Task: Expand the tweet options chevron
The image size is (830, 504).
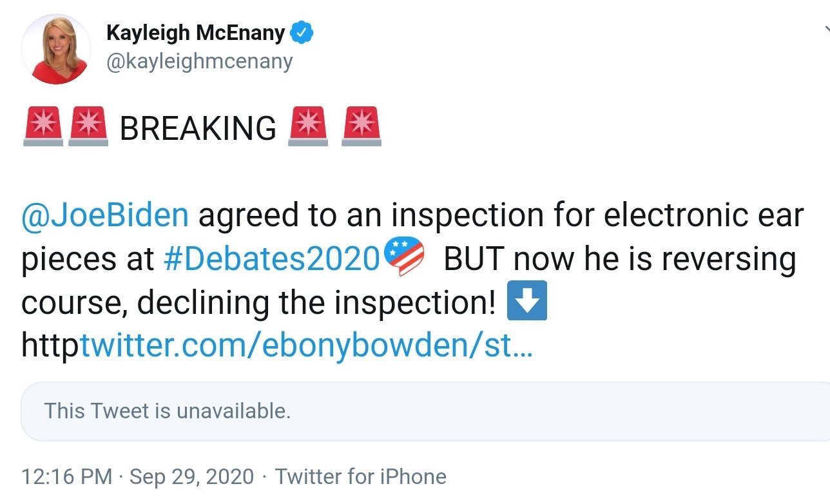Action: (825, 29)
